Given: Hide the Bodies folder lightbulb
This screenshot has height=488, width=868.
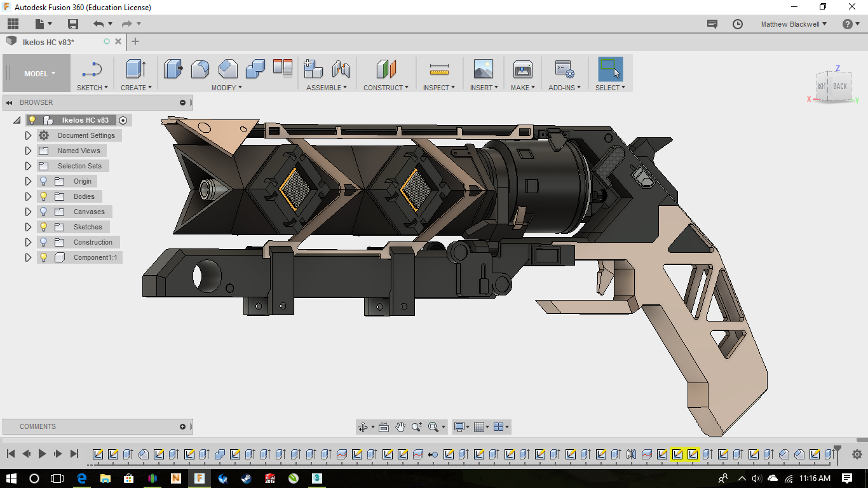Looking at the screenshot, I should (x=44, y=196).
